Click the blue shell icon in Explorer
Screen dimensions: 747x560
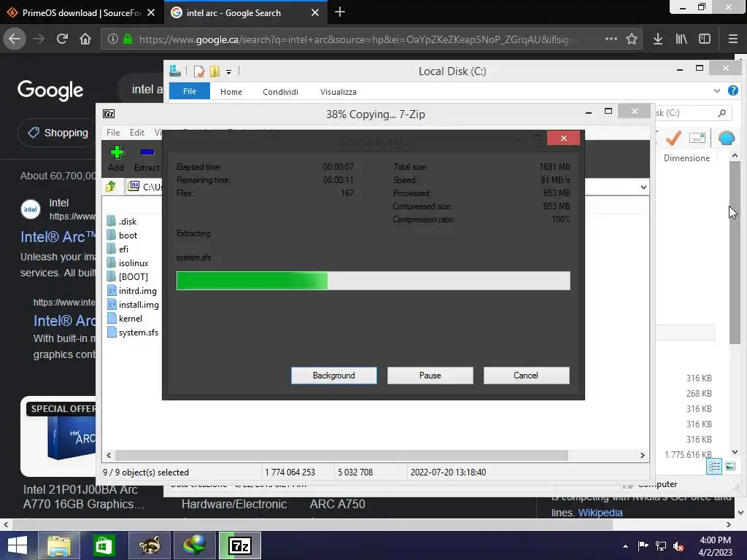point(727,138)
